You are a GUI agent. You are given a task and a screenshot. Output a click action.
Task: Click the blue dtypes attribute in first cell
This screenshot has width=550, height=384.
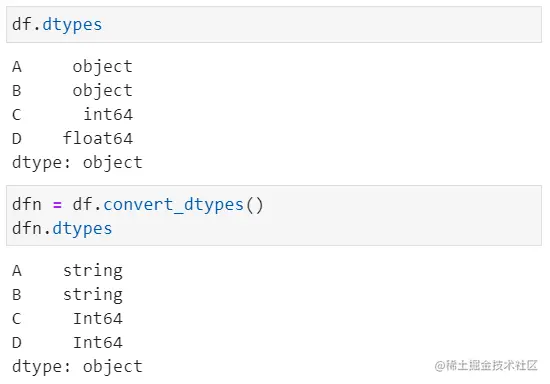[x=72, y=25]
